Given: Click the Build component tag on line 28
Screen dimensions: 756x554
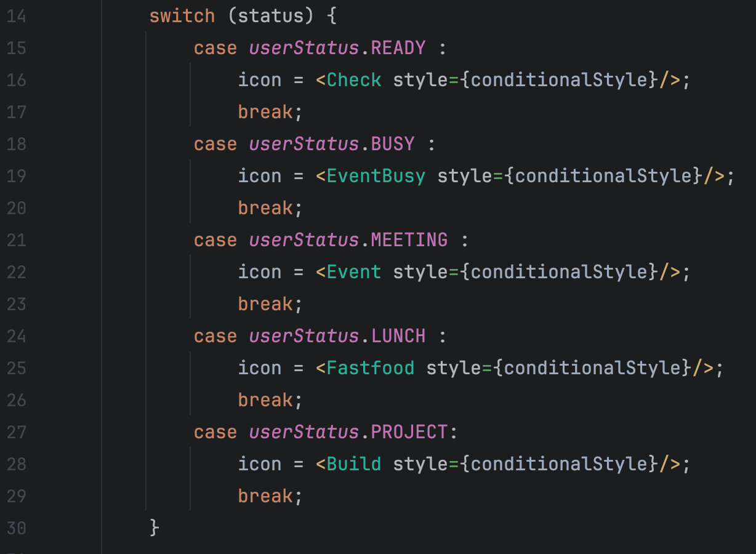Looking at the screenshot, I should point(354,464).
